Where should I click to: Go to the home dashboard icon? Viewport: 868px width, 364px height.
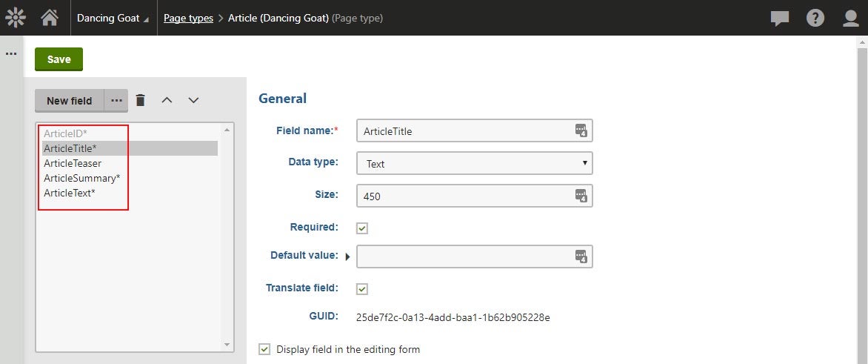pyautogui.click(x=50, y=18)
